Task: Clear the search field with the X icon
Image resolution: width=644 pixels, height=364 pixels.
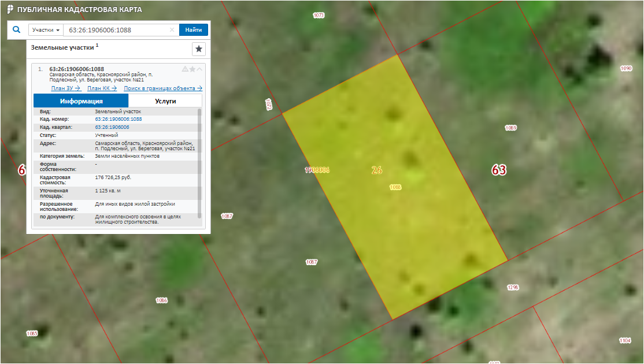Action: (172, 30)
